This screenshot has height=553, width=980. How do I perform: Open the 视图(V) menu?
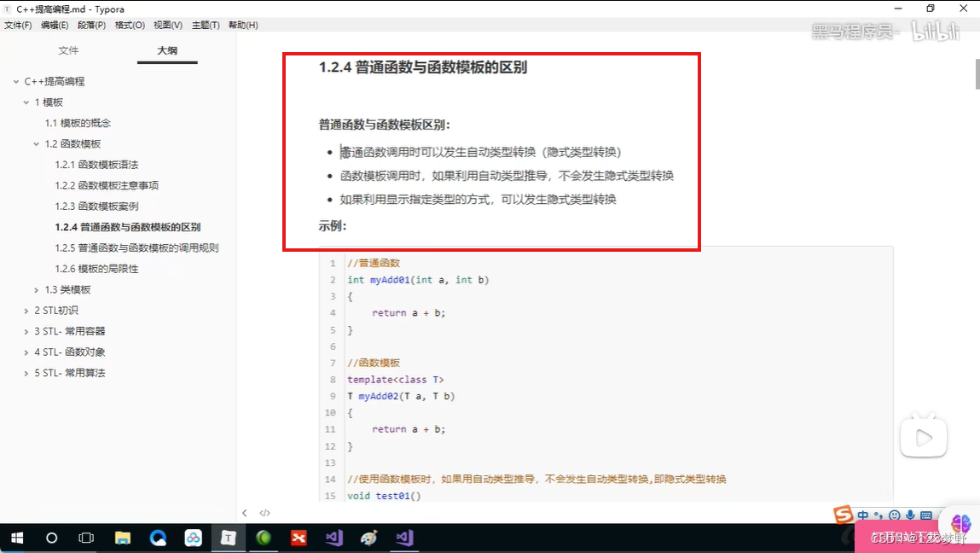[x=167, y=25]
